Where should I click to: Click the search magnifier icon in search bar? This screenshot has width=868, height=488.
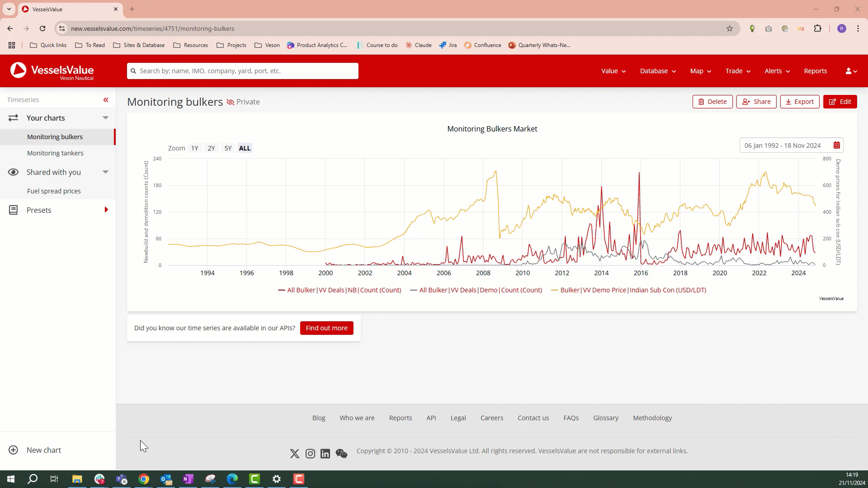click(133, 71)
